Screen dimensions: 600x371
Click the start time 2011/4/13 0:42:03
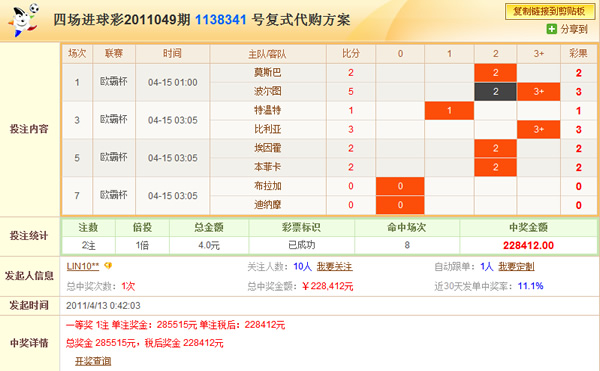tap(103, 306)
